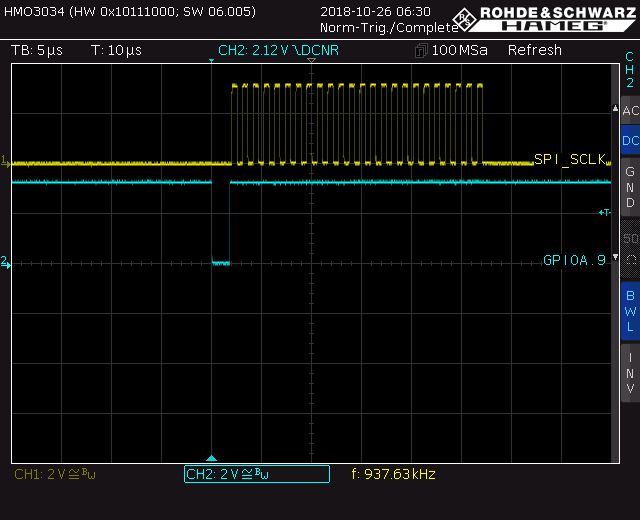This screenshot has height=520, width=640.
Task: Click the CH2 ground level marker
Action: pos(5,262)
